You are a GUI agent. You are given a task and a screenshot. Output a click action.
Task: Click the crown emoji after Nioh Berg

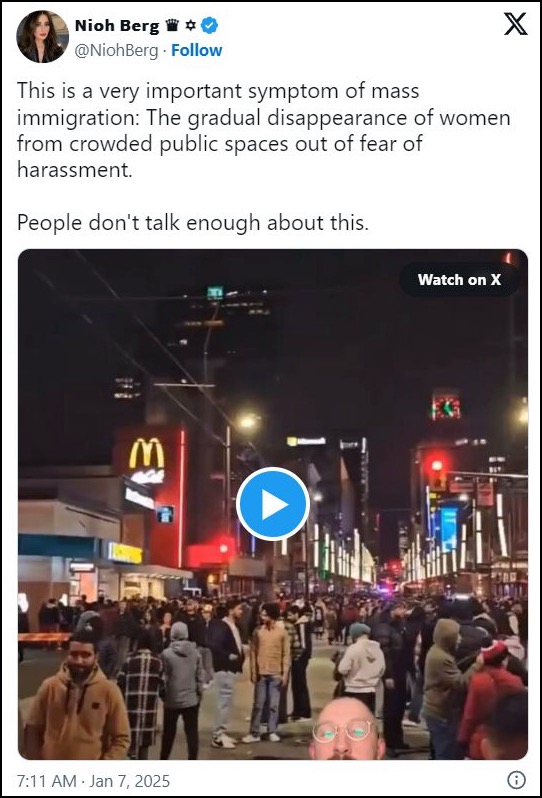coord(173,25)
